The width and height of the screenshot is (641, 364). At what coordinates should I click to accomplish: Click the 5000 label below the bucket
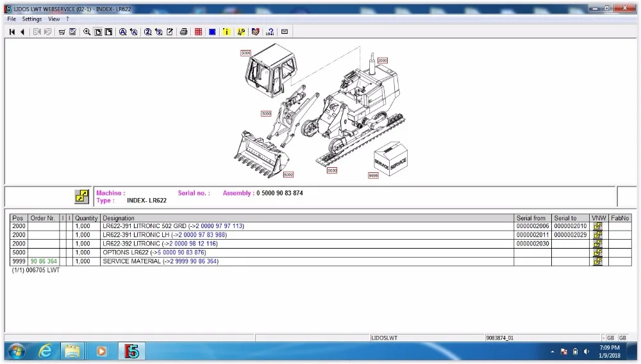tap(288, 174)
